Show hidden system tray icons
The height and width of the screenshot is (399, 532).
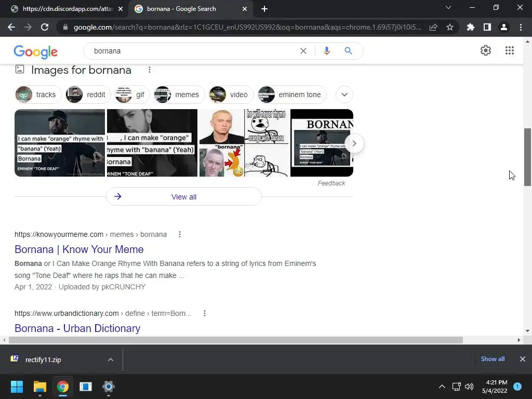coord(442,387)
